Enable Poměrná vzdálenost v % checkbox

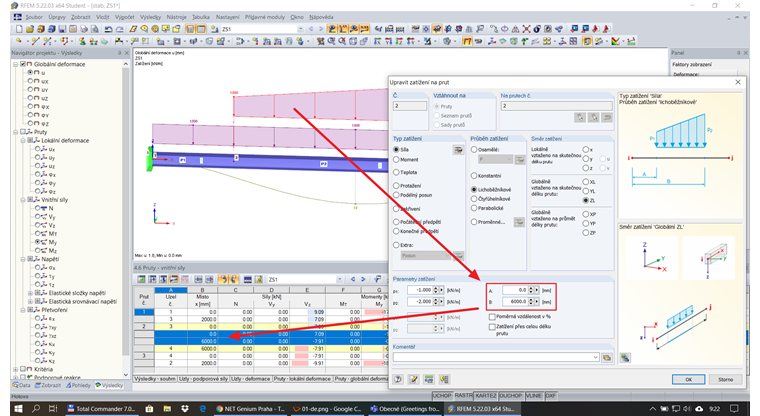click(x=492, y=317)
